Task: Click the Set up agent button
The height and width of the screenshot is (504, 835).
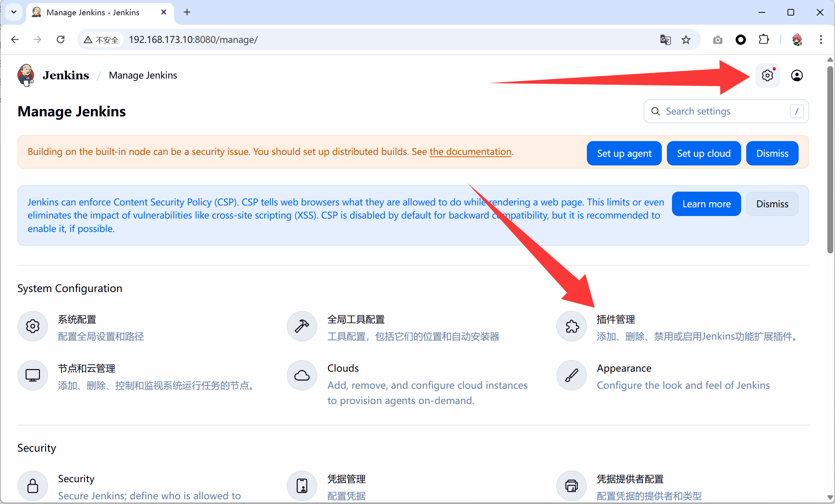Action: point(624,153)
